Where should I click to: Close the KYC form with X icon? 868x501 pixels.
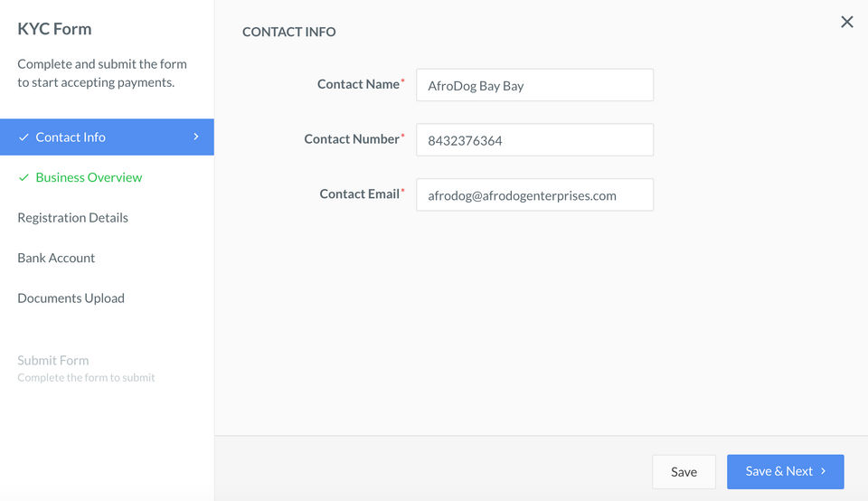pos(846,23)
